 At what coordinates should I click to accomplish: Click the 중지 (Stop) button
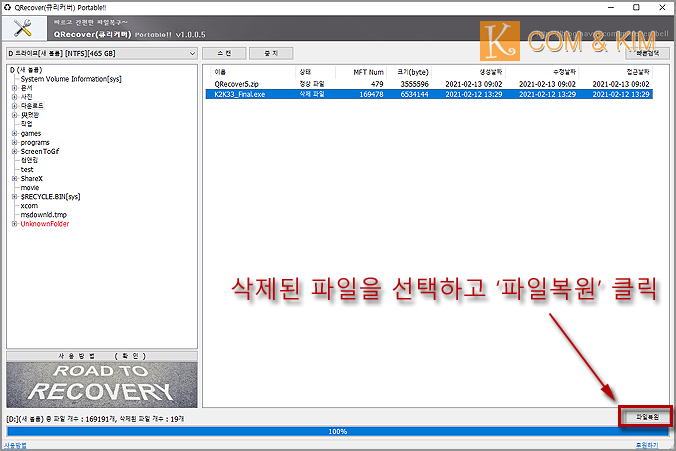point(271,53)
